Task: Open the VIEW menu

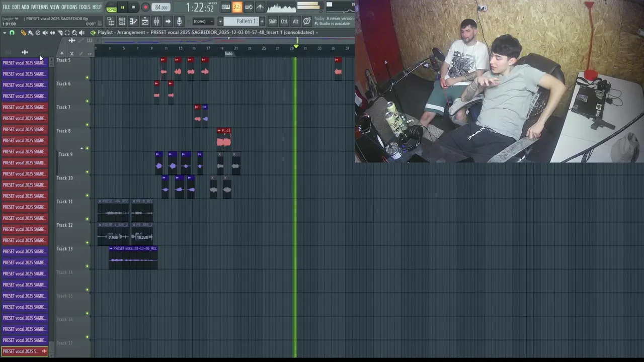Action: pyautogui.click(x=55, y=7)
